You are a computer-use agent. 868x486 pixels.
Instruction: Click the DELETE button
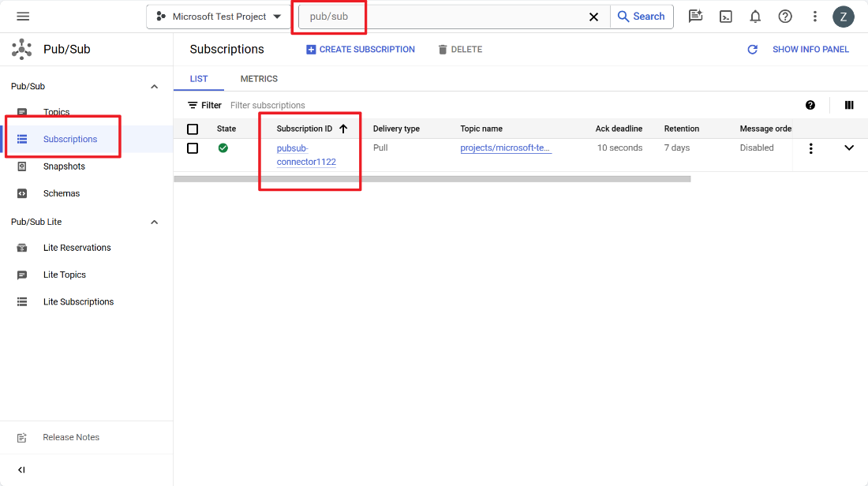[460, 49]
